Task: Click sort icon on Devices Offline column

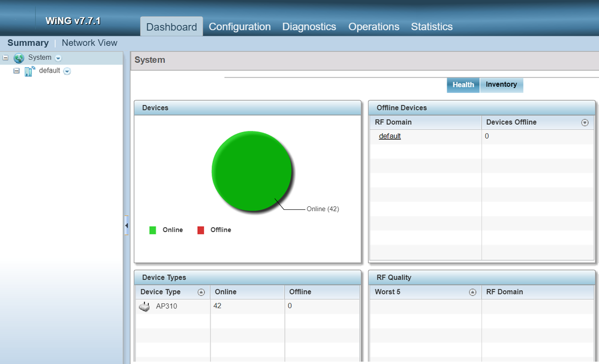Action: pos(585,122)
